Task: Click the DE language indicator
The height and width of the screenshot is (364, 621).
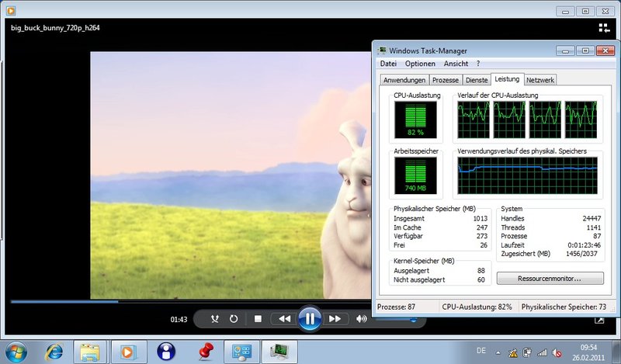Action: pyautogui.click(x=481, y=351)
